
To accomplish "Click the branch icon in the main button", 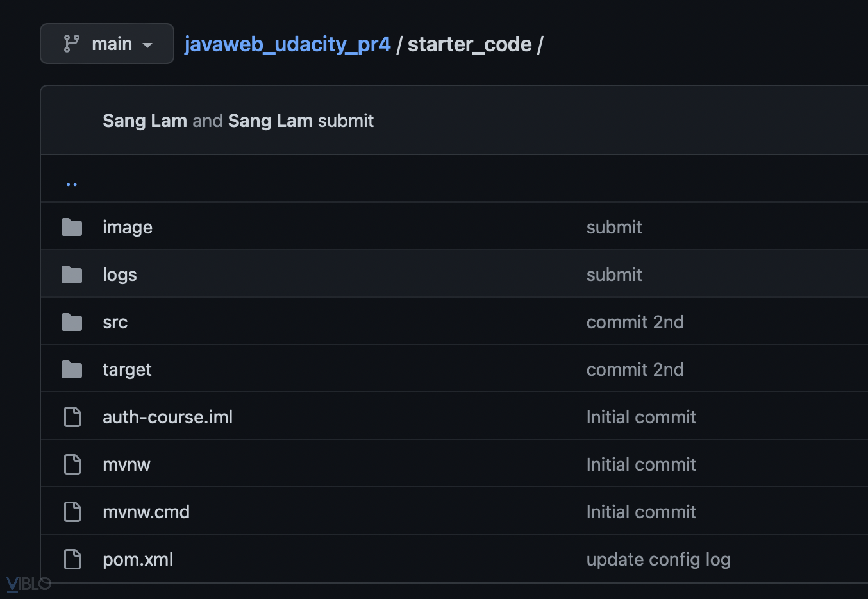I will pos(71,44).
